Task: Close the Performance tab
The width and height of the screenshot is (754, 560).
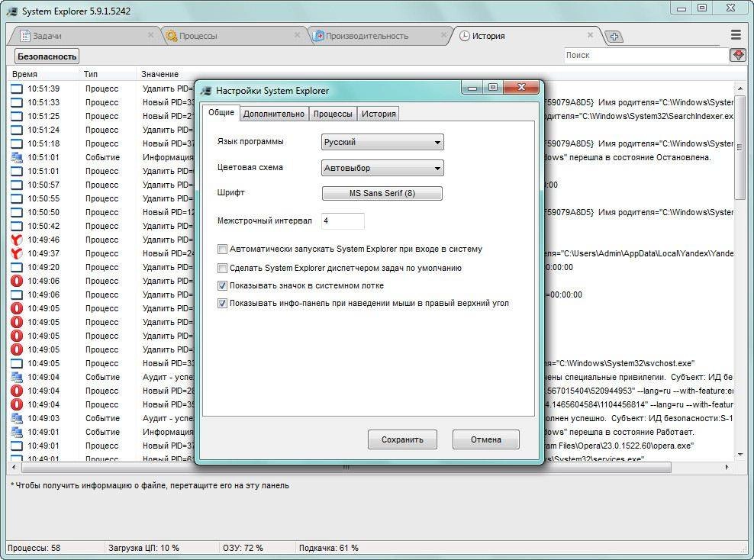Action: tap(444, 35)
